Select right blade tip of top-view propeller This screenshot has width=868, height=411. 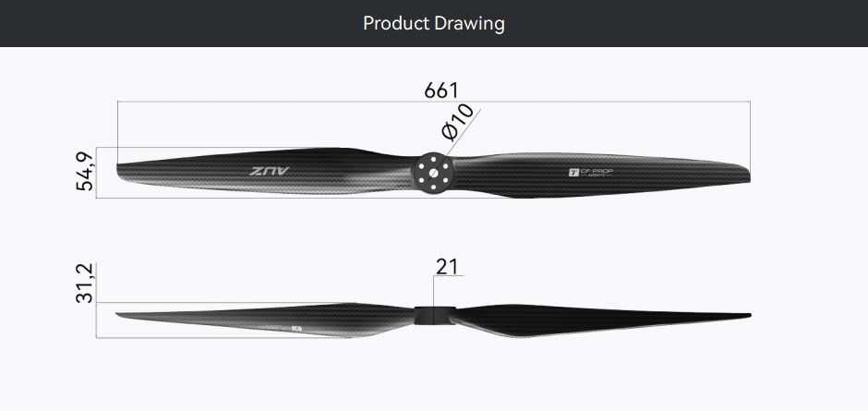coord(743,174)
